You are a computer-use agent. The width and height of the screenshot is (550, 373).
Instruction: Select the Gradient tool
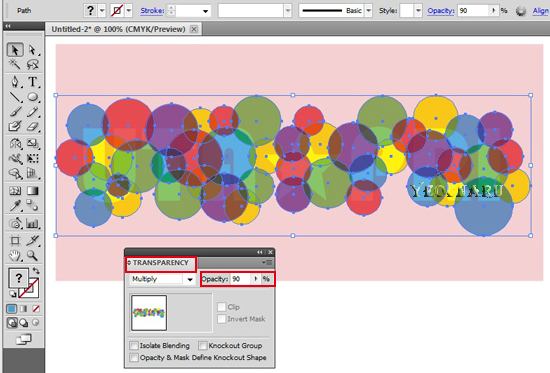point(33,191)
